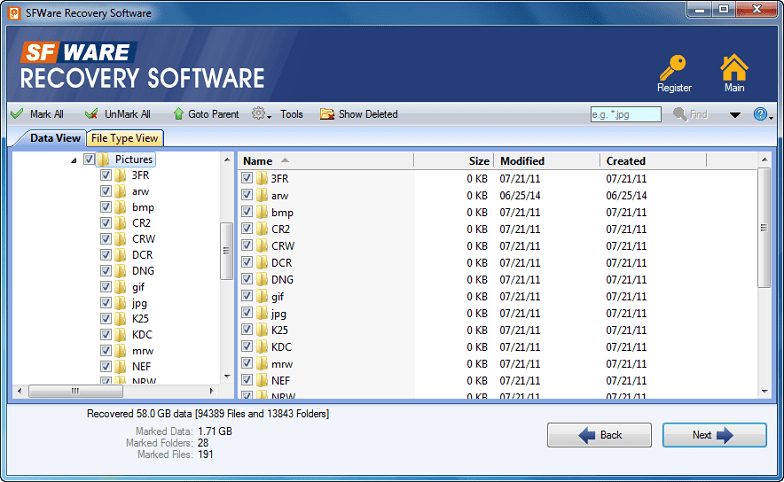Open the help question mark icon
The width and height of the screenshot is (784, 482).
coord(760,114)
